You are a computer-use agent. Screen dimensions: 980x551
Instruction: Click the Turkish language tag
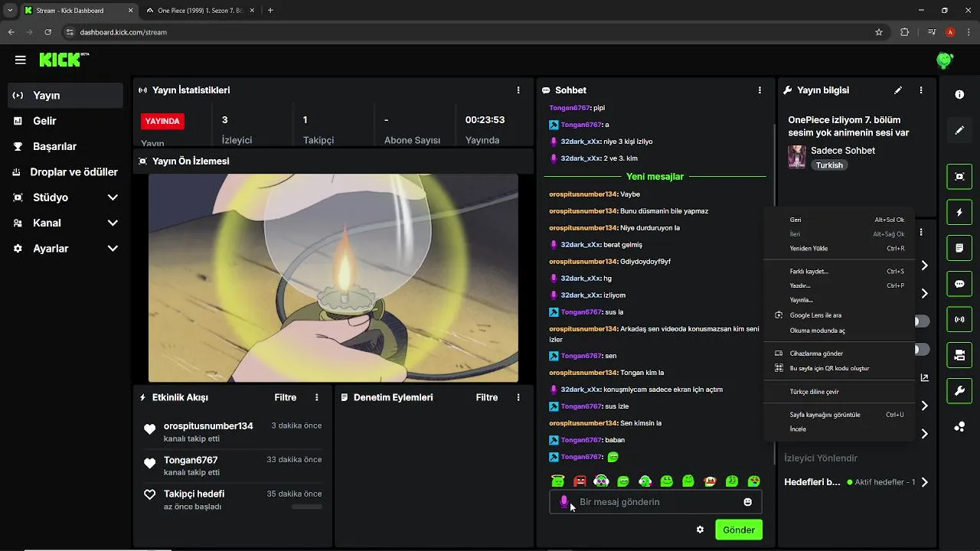[829, 165]
